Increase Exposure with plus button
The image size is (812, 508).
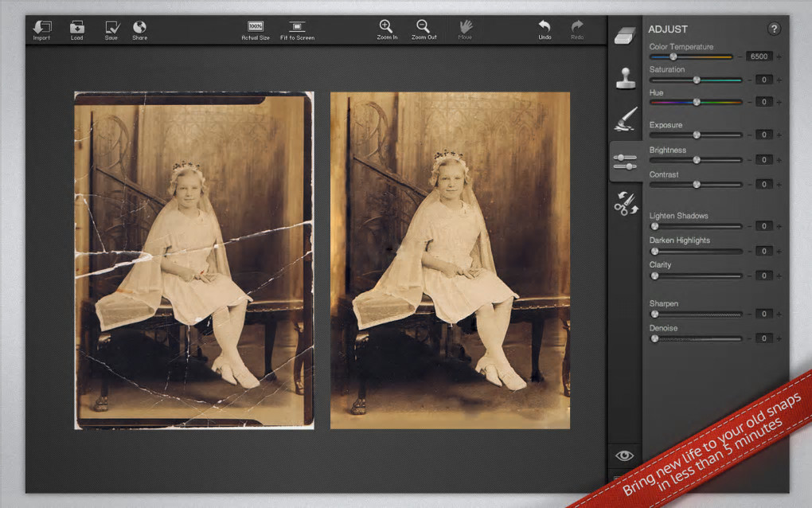pyautogui.click(x=779, y=135)
